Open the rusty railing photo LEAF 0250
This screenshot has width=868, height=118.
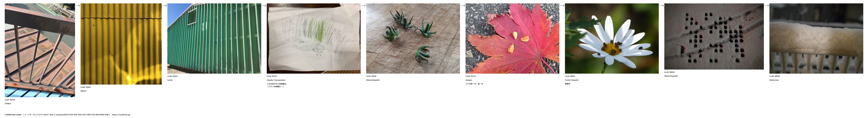point(40,50)
